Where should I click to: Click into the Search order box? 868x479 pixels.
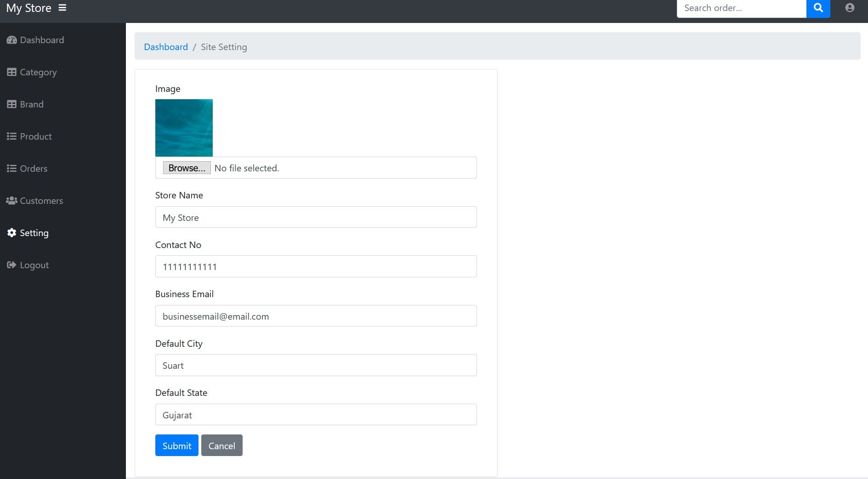pos(741,8)
